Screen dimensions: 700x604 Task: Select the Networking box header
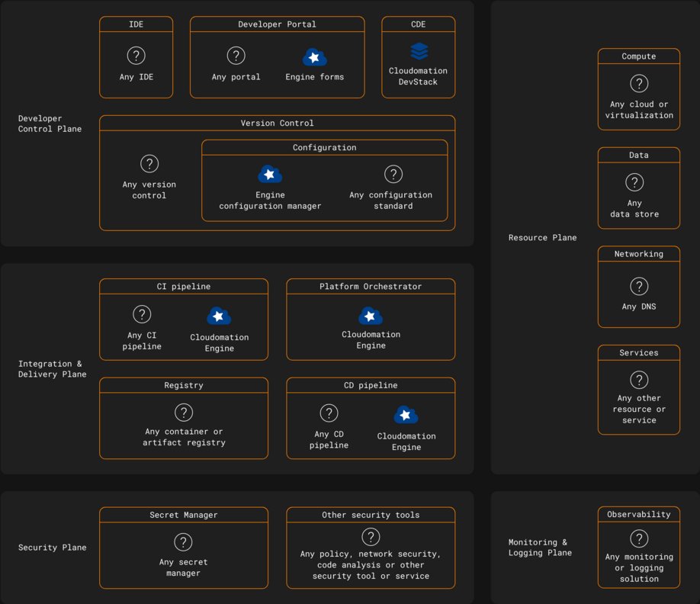pos(639,253)
